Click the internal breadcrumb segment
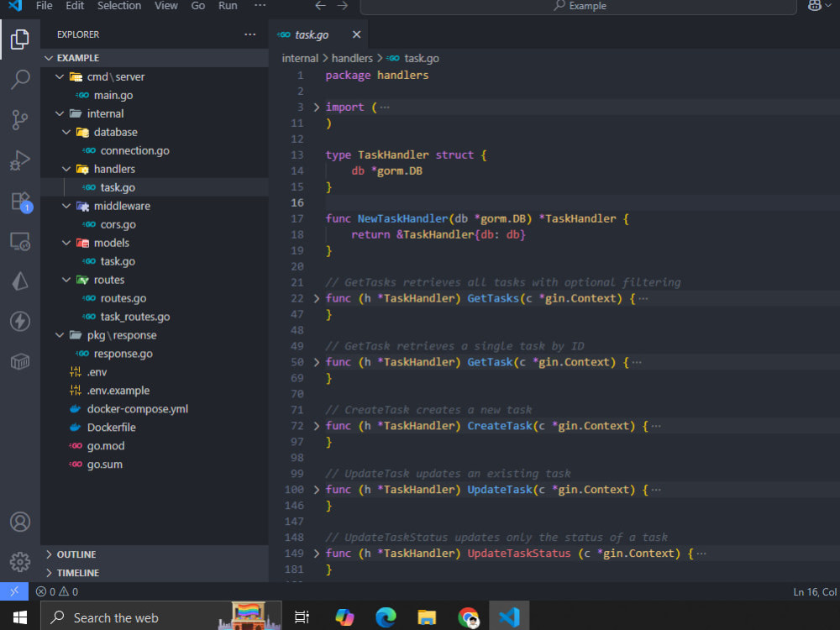 [x=300, y=59]
